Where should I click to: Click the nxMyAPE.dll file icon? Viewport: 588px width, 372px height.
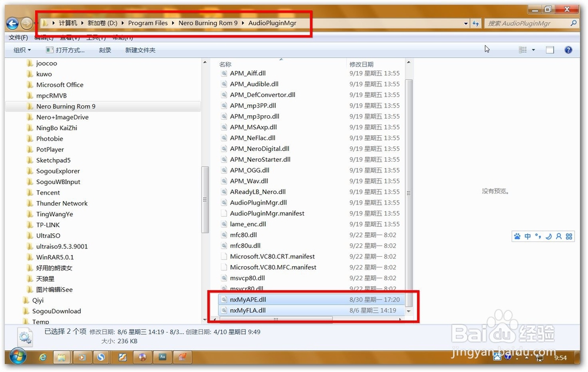click(224, 300)
